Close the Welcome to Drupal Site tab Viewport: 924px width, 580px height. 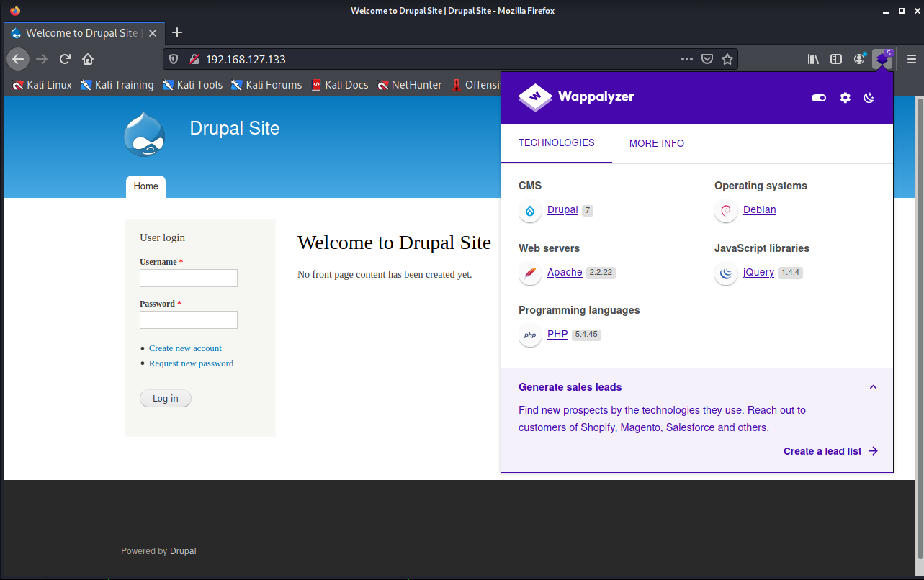pos(152,33)
